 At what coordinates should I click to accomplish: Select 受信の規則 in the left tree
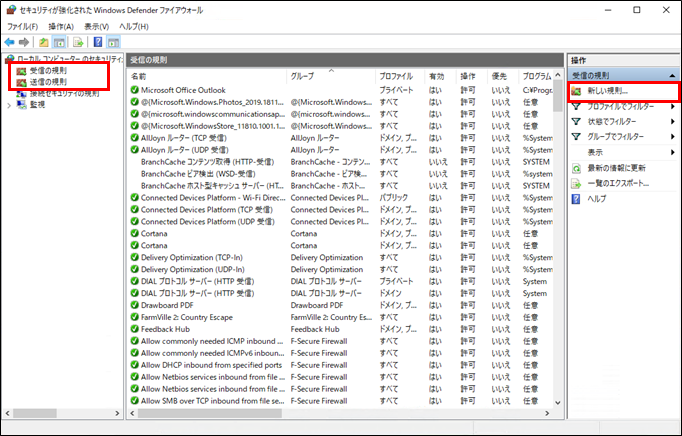point(49,72)
